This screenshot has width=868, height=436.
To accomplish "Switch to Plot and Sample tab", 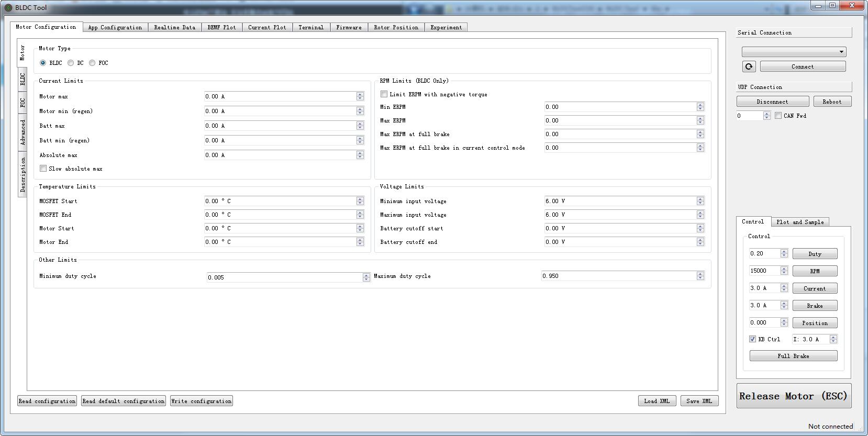I will click(800, 222).
